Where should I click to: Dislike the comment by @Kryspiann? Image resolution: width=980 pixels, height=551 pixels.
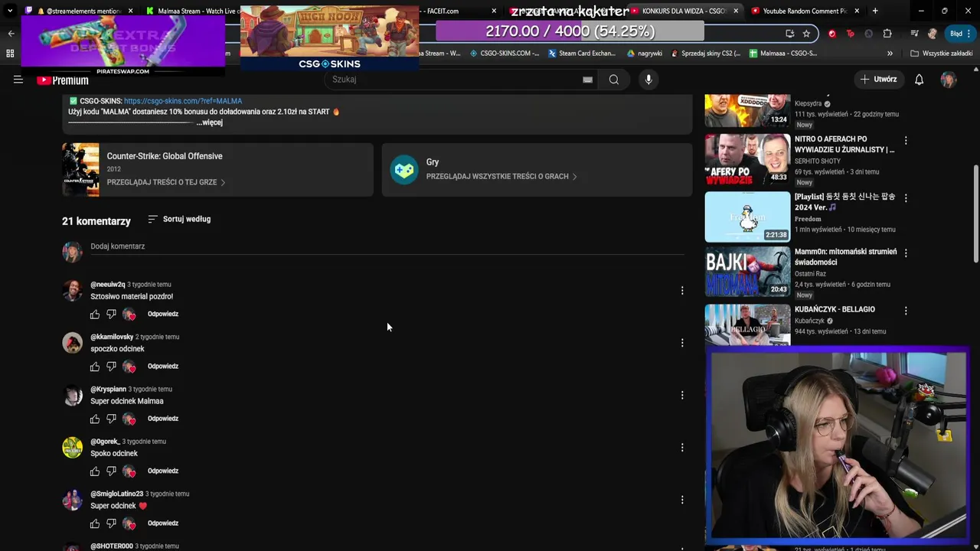111,419
